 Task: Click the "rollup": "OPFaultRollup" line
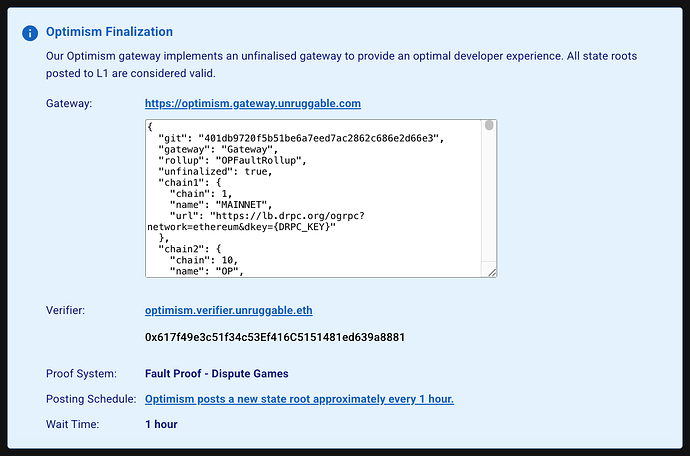[x=232, y=160]
